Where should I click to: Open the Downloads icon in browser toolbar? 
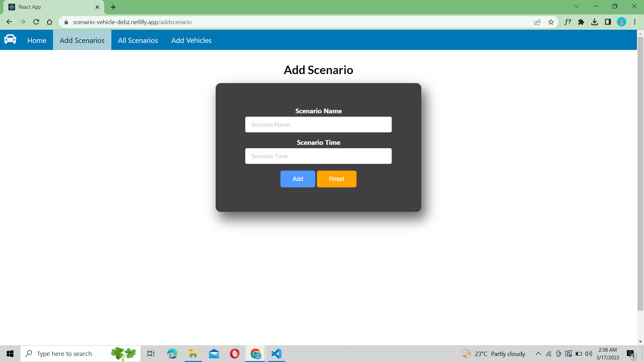pos(595,22)
